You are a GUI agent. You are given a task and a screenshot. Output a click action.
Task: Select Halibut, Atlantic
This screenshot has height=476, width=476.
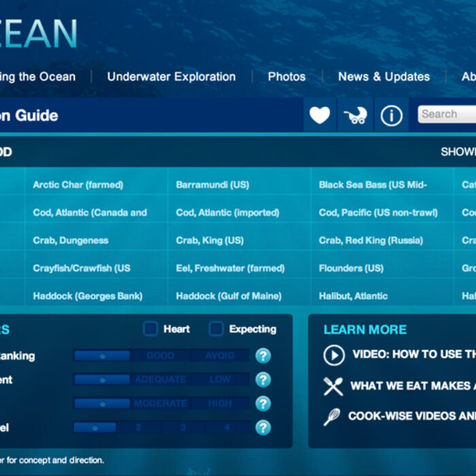(354, 296)
